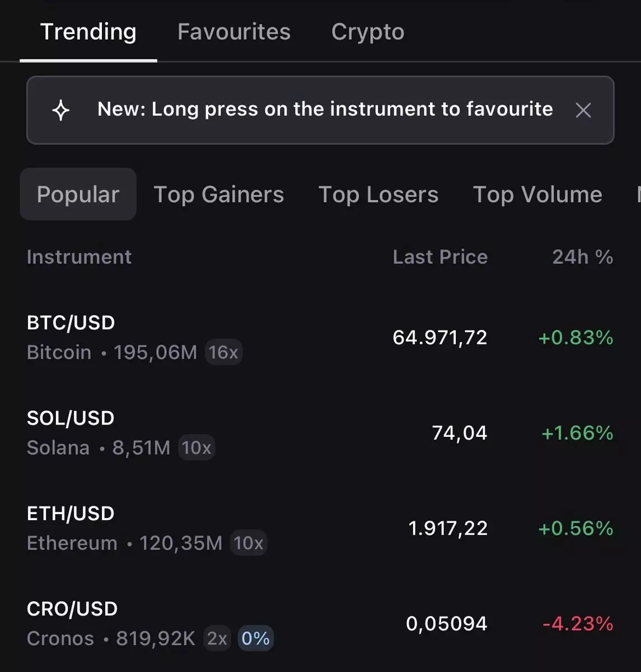Open the SOL/USD instrument row
This screenshot has width=641, height=672.
[x=320, y=433]
